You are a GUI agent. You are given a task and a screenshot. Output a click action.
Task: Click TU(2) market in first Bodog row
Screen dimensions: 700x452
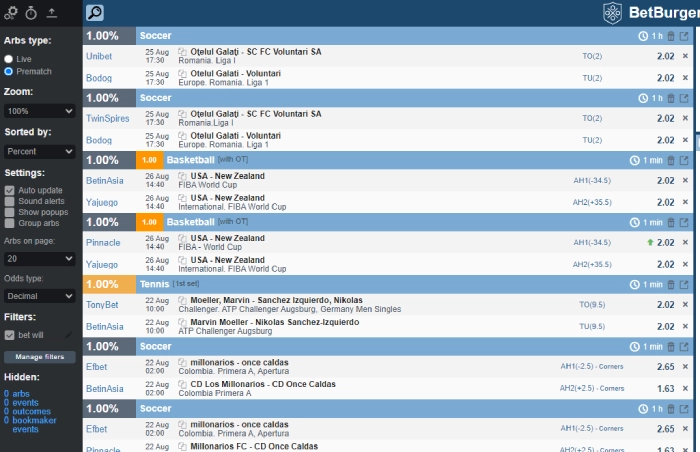[x=592, y=78]
